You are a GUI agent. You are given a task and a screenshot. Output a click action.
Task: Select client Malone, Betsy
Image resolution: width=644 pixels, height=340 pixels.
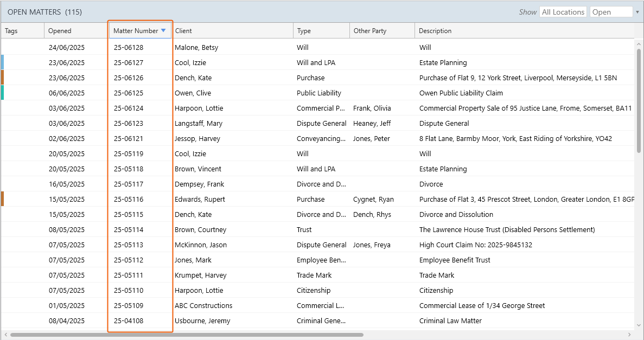[196, 47]
